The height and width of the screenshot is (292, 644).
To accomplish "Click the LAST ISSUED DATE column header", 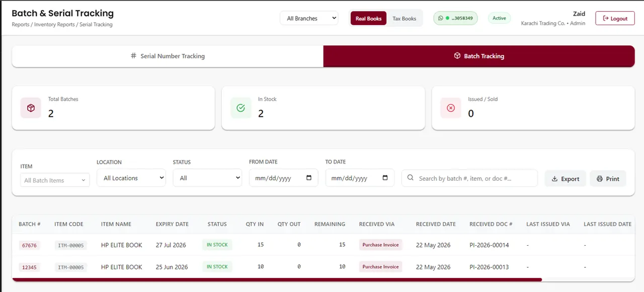I will 607,224.
